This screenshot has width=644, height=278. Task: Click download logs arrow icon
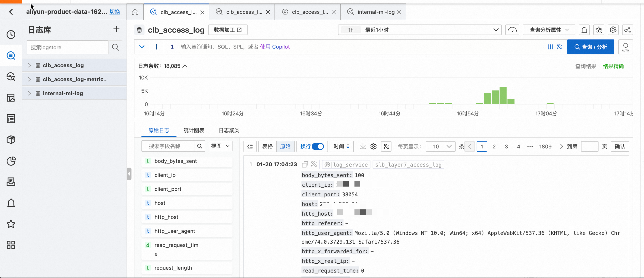tap(362, 146)
